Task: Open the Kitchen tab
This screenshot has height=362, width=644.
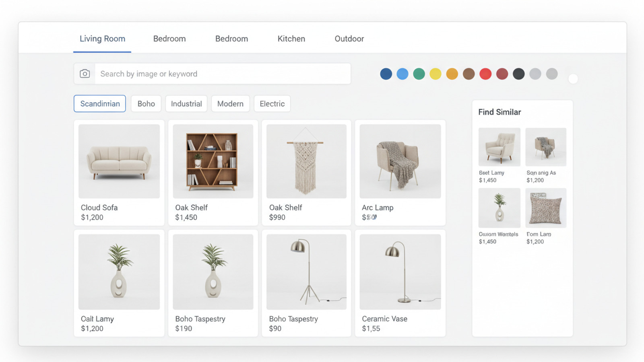Action: [x=291, y=39]
